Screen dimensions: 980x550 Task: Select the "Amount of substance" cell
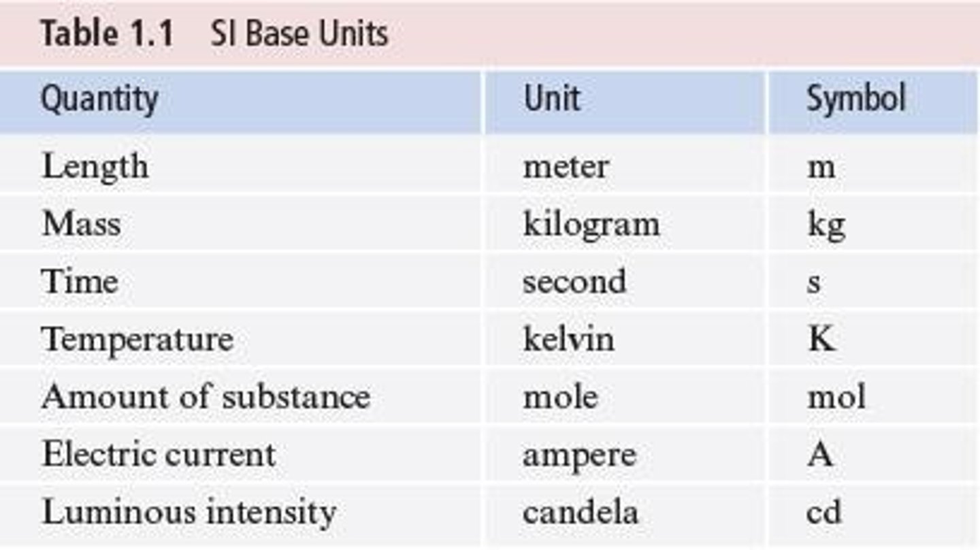(x=206, y=396)
